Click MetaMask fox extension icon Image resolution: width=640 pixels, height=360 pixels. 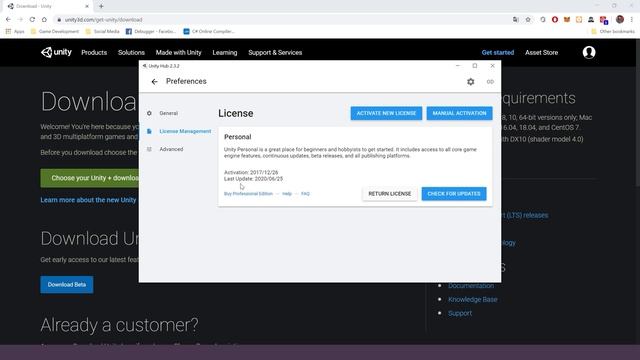coord(567,19)
